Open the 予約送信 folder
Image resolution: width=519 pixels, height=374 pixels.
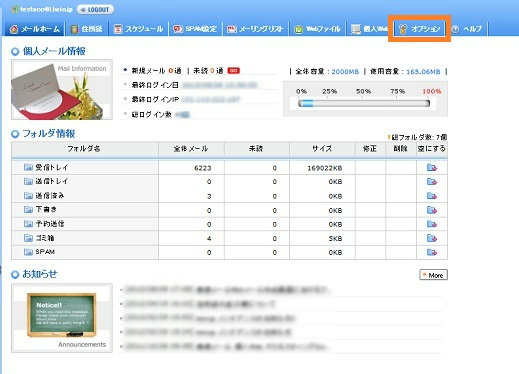[50, 224]
